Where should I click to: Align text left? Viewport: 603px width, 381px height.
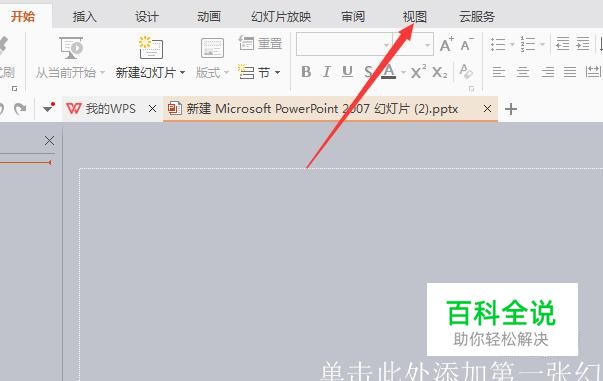(499, 72)
